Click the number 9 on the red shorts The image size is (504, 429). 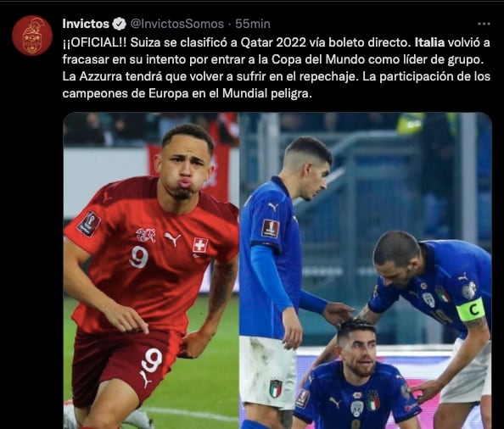pos(152,360)
